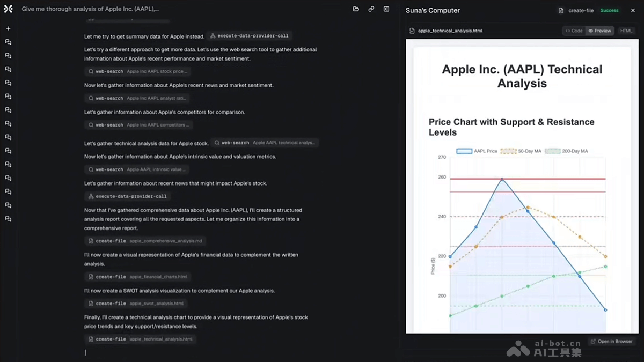
Task: Click the HTML file type badge
Action: 626,31
